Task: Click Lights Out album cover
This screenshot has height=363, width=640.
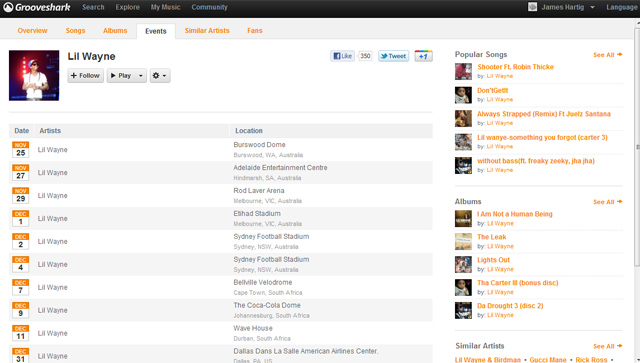Action: coord(463,264)
